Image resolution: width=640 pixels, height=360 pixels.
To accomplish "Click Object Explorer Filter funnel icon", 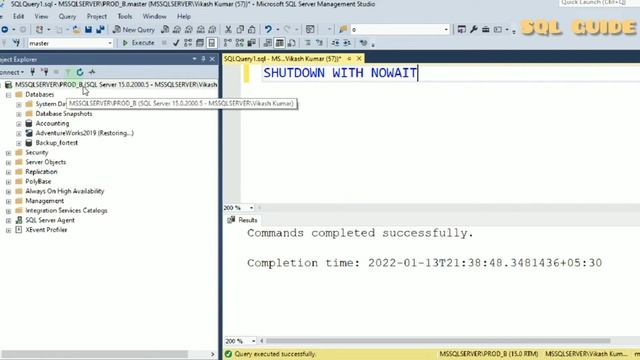I will (x=68, y=72).
